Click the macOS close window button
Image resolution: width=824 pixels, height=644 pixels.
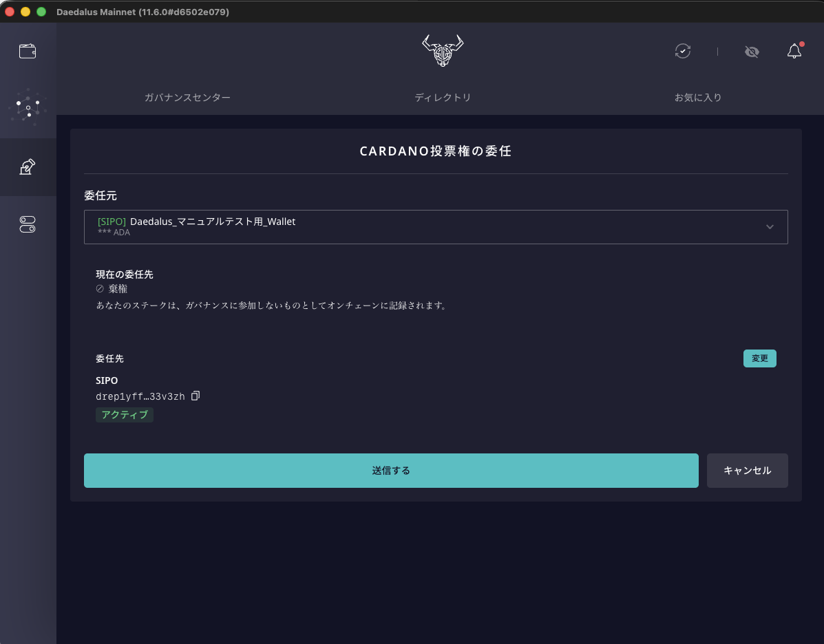click(x=10, y=12)
